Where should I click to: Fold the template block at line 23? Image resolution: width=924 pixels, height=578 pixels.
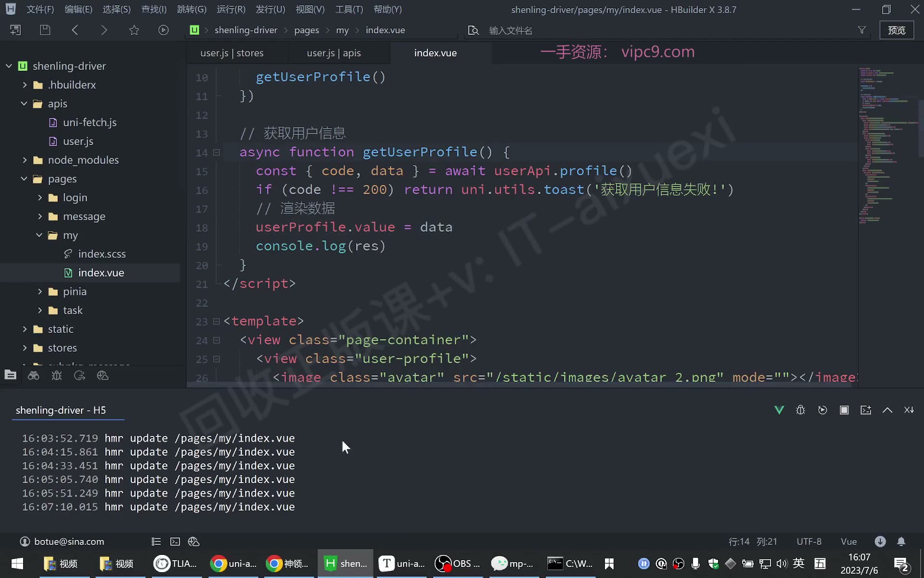(217, 321)
